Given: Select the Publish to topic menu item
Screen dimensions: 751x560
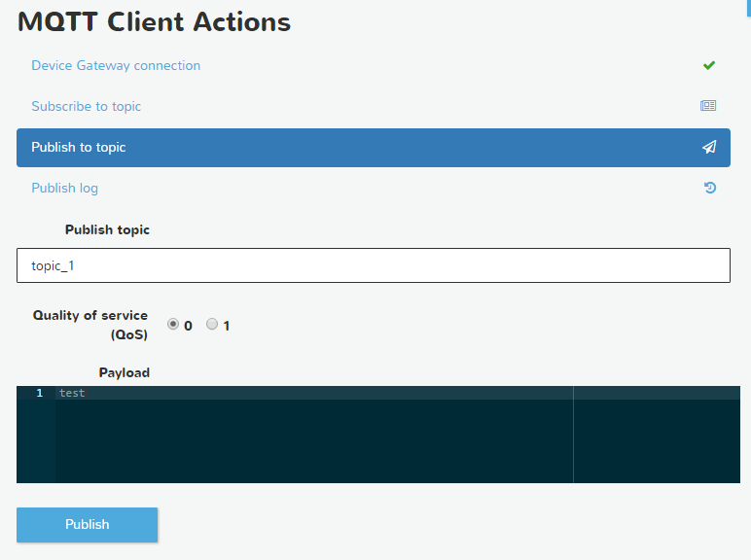Looking at the screenshot, I should [x=79, y=148].
